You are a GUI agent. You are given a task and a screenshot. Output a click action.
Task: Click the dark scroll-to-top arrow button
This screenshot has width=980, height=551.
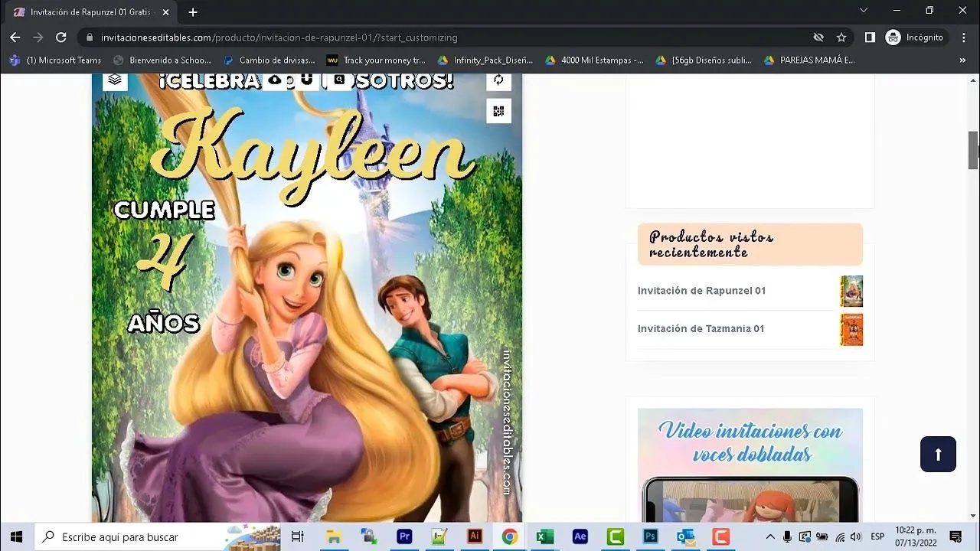pos(938,454)
